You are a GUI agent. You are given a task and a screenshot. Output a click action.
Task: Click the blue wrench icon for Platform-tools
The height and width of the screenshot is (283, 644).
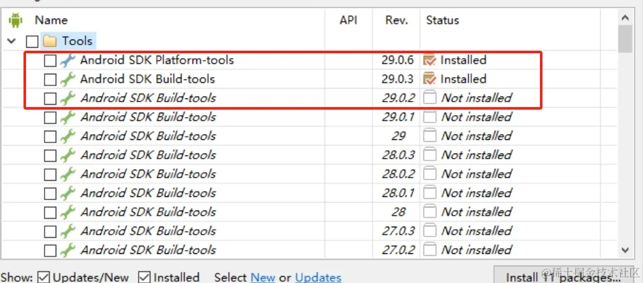67,61
